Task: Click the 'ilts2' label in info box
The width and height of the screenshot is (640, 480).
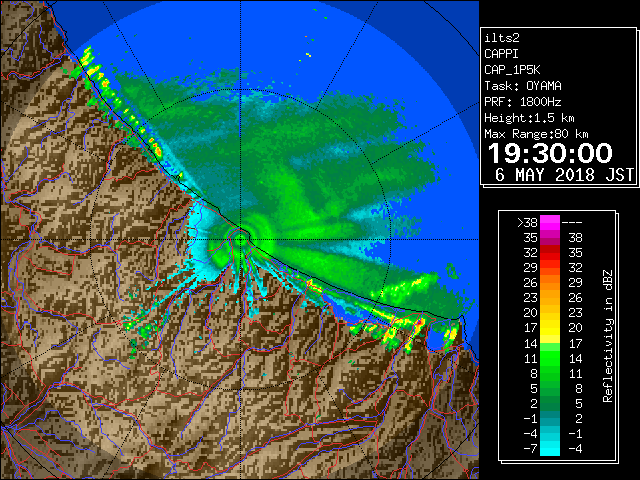Action: pyautogui.click(x=502, y=38)
